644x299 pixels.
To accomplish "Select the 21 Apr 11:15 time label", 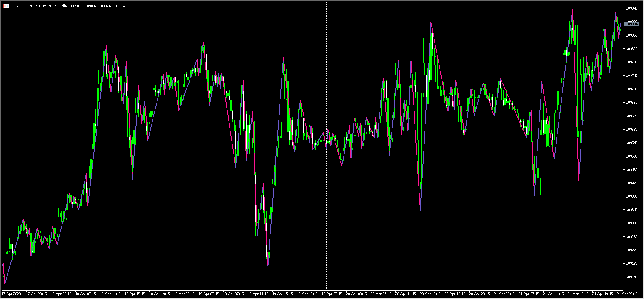I will (x=554, y=294).
